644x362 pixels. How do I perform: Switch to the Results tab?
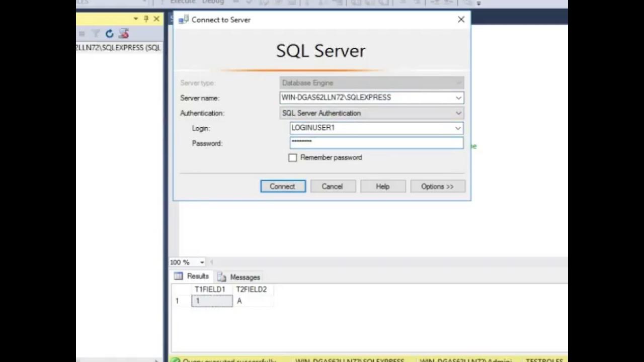coord(192,276)
